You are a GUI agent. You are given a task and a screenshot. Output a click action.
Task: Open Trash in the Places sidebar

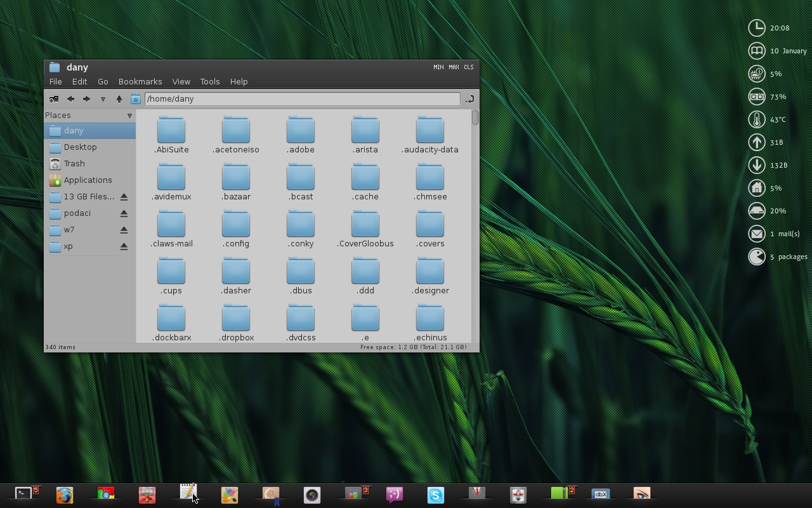[89, 164]
